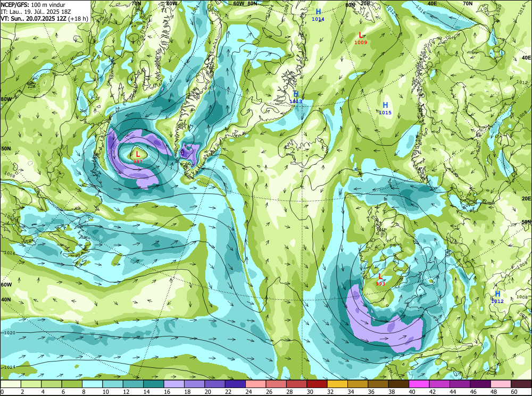Pick the 8–10 light cyan legend swatch
The image size is (532, 396).
[92, 384]
